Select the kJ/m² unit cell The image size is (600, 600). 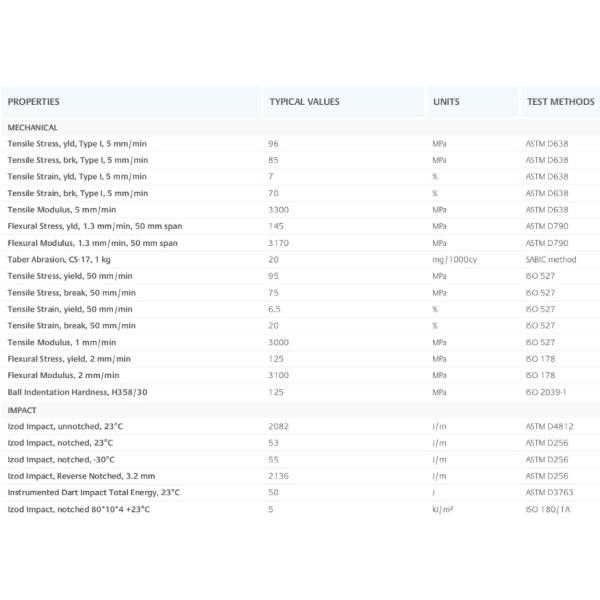point(443,509)
